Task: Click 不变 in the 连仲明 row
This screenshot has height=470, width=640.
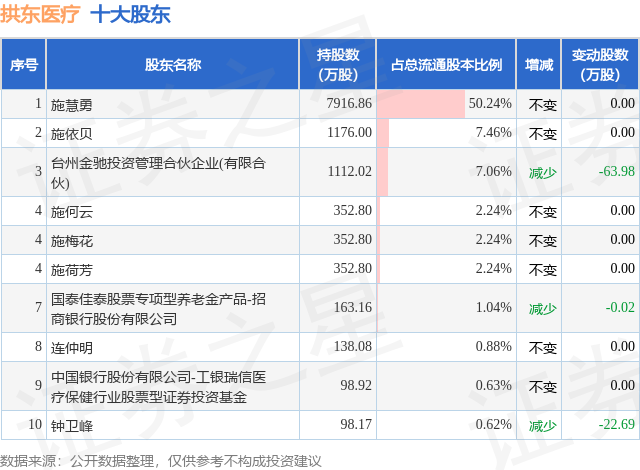Action: (542, 348)
